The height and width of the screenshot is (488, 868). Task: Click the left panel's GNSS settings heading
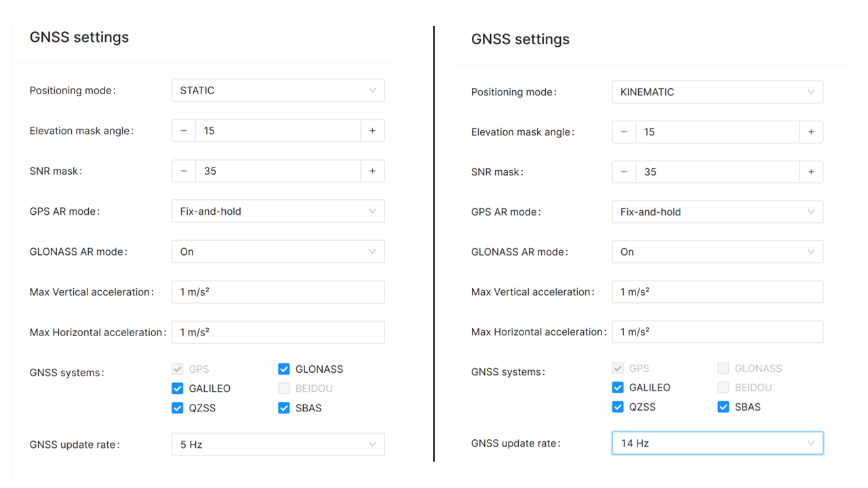(79, 37)
